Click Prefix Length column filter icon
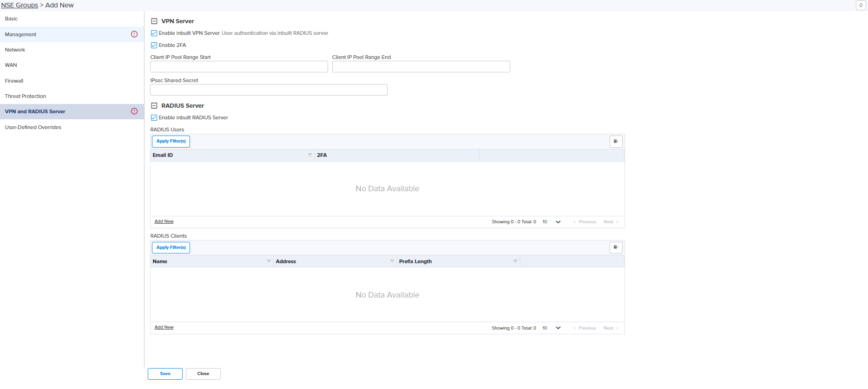The height and width of the screenshot is (389, 868). pyautogui.click(x=515, y=261)
